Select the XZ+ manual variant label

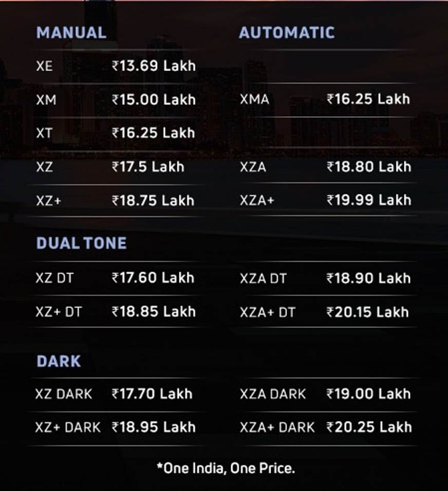[48, 201]
